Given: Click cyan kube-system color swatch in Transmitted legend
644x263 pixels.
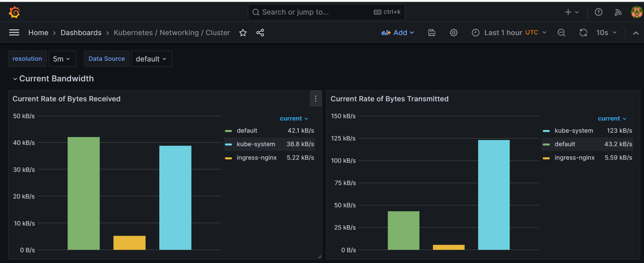Looking at the screenshot, I should pos(546,131).
